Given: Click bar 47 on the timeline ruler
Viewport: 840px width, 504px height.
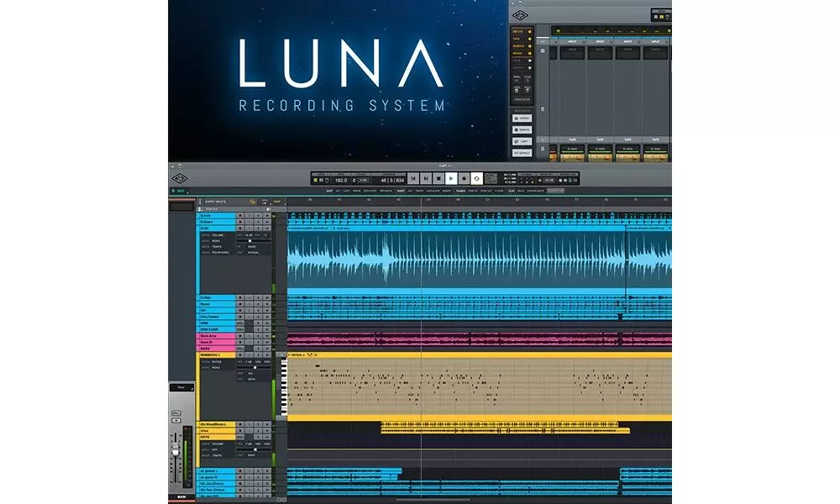Looking at the screenshot, I should click(x=428, y=200).
